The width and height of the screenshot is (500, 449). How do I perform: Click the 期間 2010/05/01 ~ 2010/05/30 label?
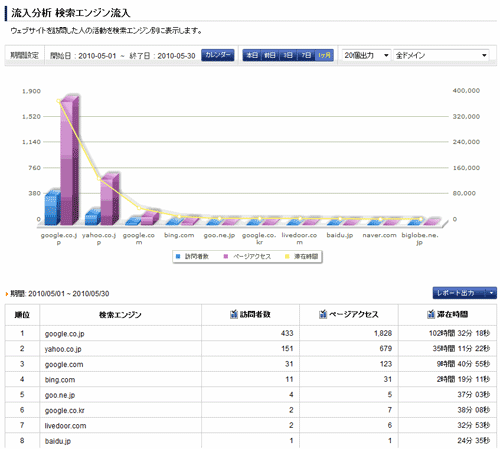60,294
